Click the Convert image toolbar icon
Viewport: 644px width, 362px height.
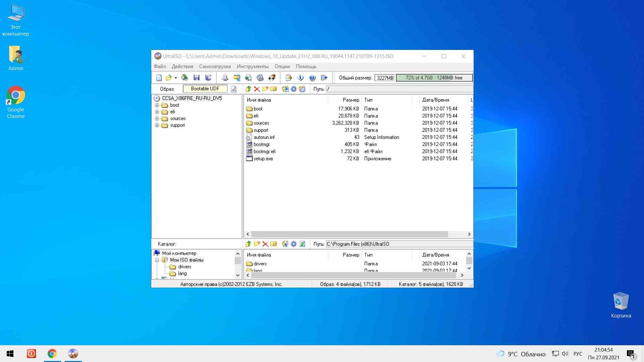(x=248, y=78)
